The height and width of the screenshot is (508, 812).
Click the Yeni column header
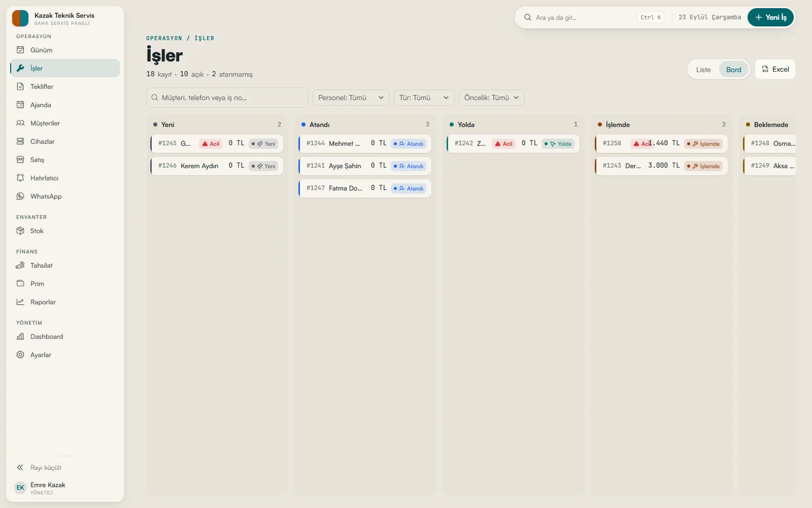pos(217,124)
